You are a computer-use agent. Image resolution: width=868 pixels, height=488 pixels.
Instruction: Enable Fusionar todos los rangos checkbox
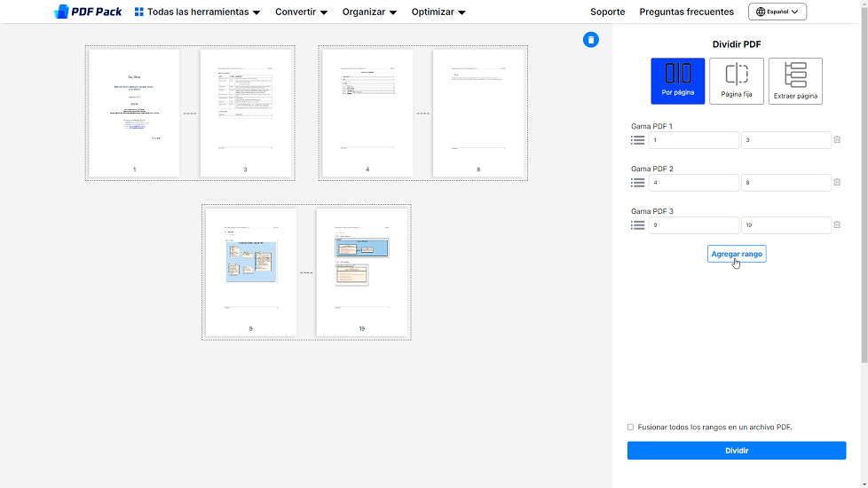coord(631,427)
